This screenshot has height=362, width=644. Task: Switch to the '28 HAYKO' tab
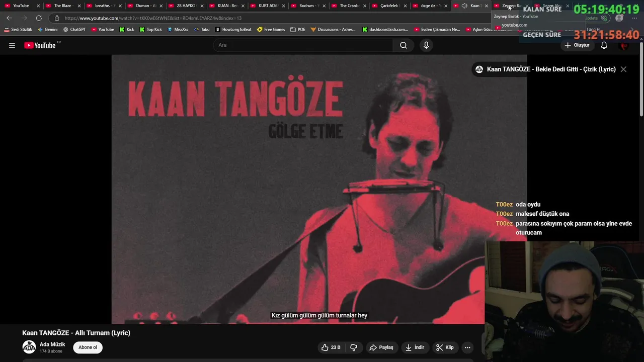pos(185,6)
